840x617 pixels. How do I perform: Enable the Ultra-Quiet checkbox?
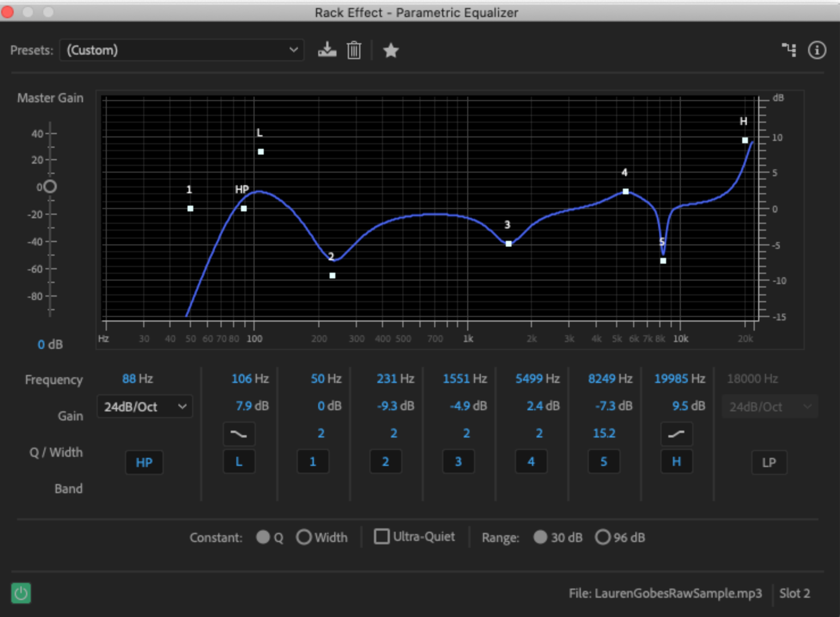tap(382, 536)
